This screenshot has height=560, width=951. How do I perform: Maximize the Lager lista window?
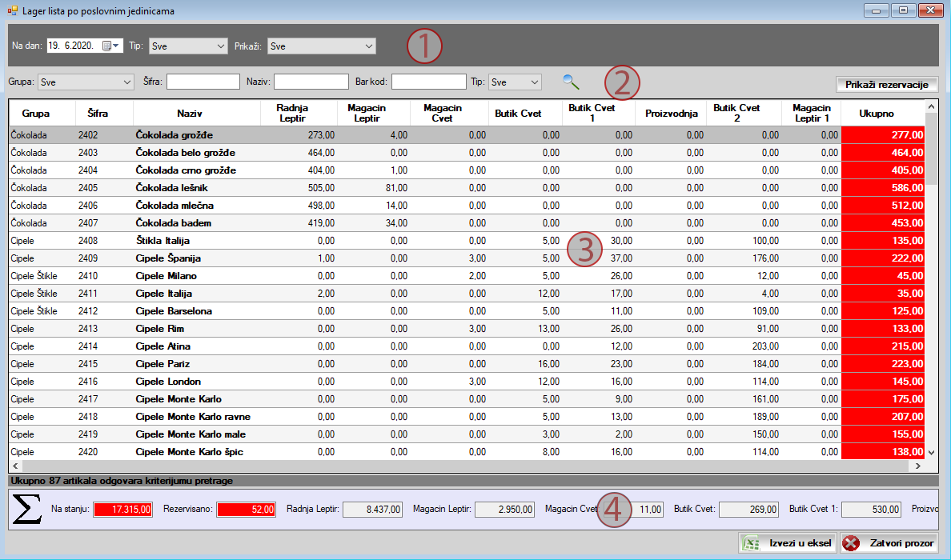(903, 10)
